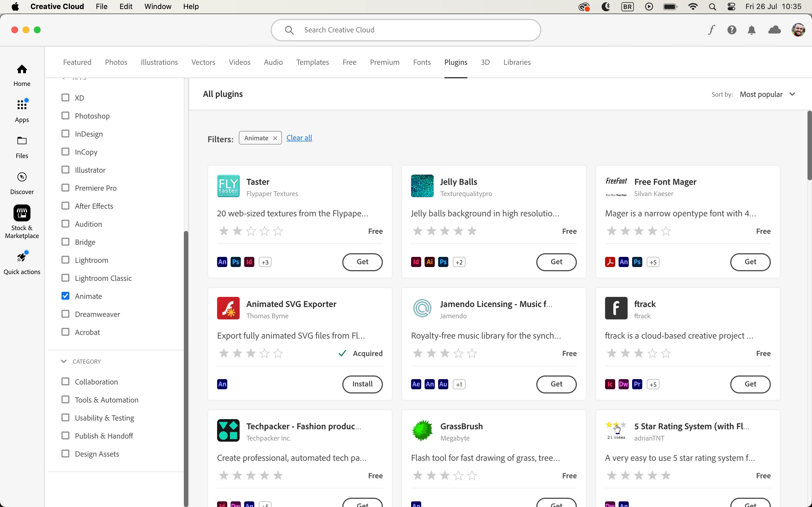Install the Animated SVG Exporter plugin

362,384
